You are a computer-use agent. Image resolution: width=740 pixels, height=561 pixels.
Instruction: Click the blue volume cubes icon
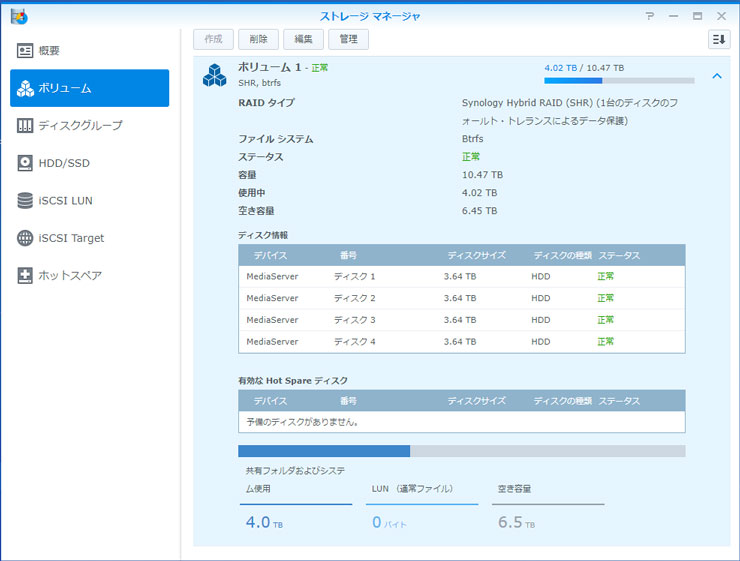click(x=214, y=75)
